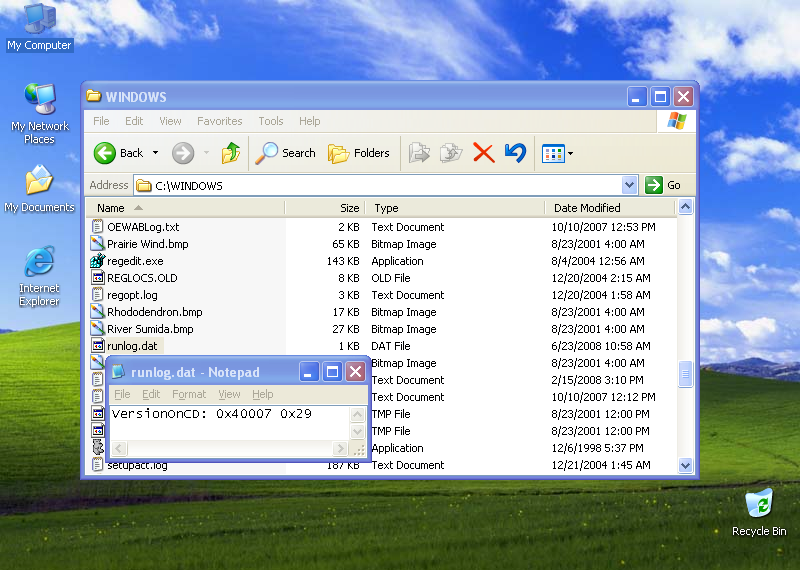Screen dimensions: 800x570
Task: Open the Back button history dropdown
Action: [x=156, y=153]
